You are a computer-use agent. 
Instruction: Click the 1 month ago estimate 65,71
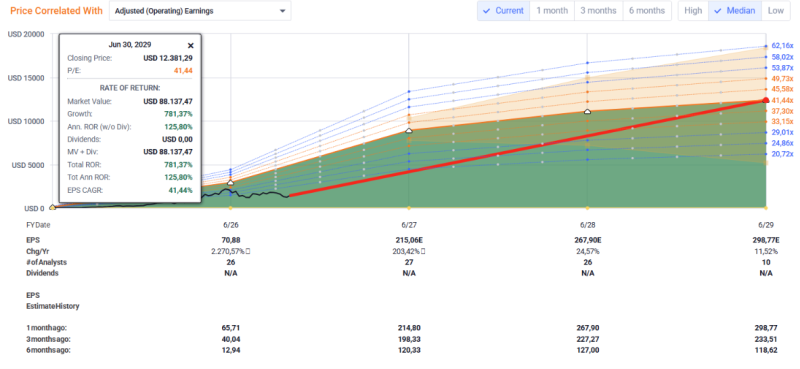tap(230, 328)
